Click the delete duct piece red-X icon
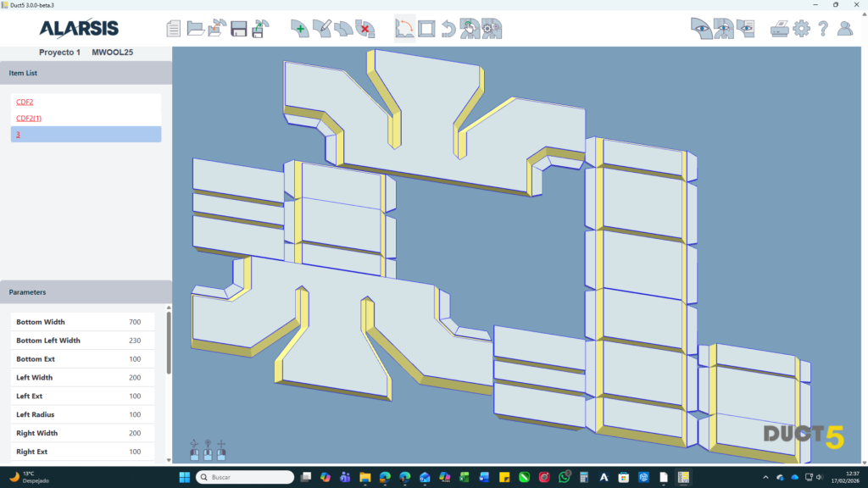This screenshot has height=488, width=868. click(365, 29)
